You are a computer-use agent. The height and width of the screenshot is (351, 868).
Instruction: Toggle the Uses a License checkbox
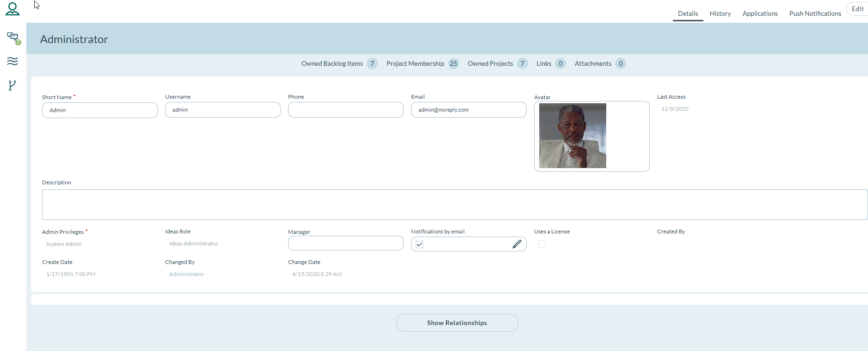tap(542, 244)
